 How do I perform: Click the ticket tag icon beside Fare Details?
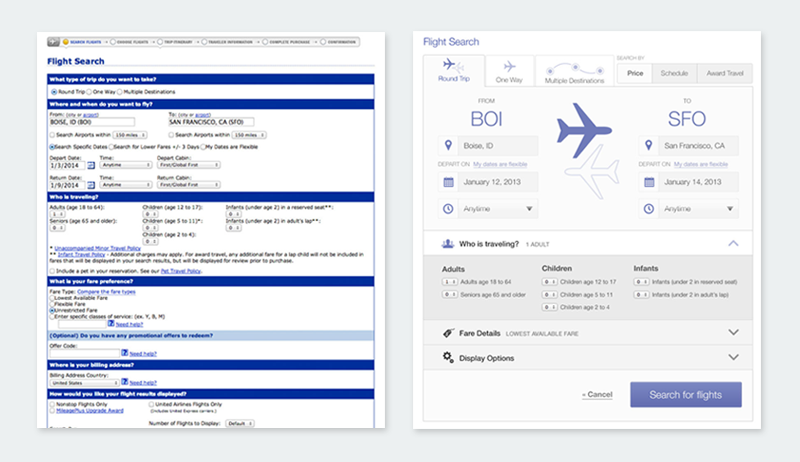tap(448, 333)
